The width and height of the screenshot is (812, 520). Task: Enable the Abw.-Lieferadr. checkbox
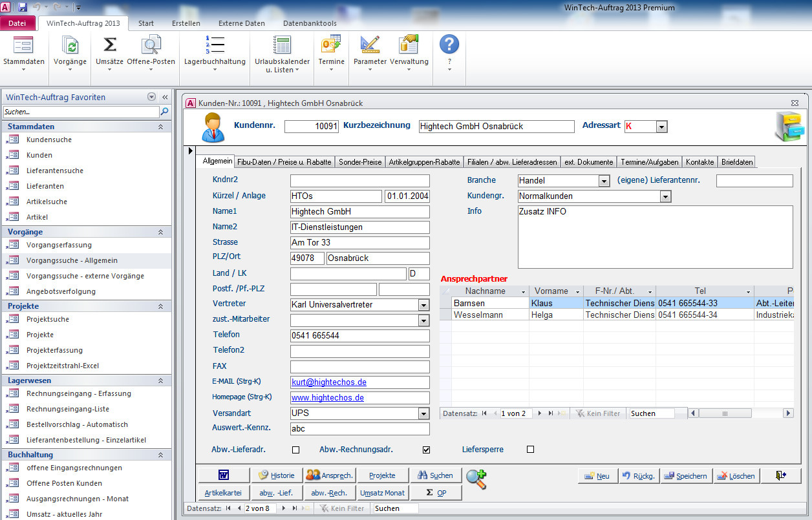pyautogui.click(x=296, y=450)
